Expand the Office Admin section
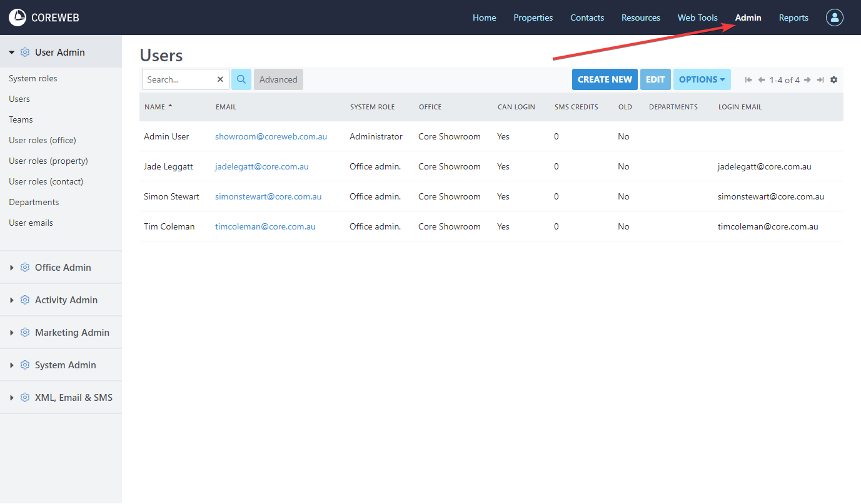 tap(63, 267)
